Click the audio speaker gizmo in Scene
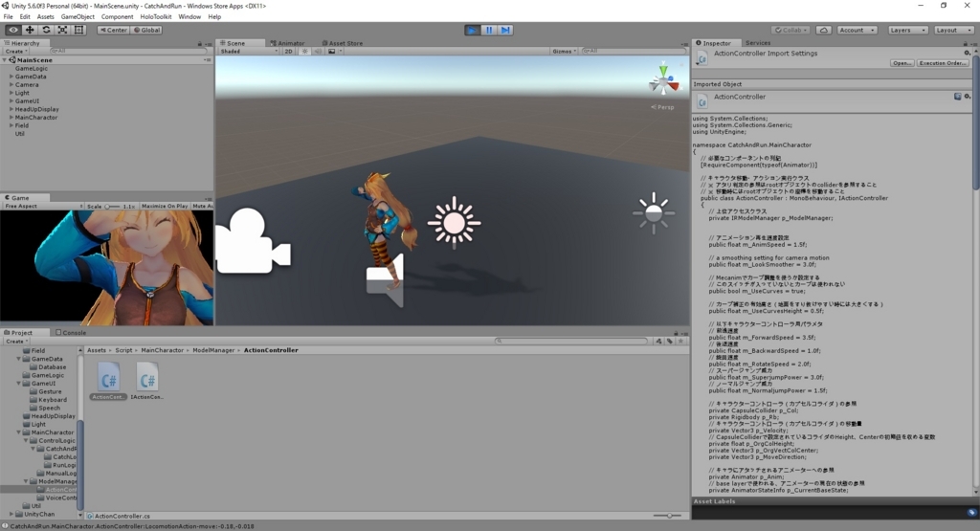 pyautogui.click(x=385, y=280)
